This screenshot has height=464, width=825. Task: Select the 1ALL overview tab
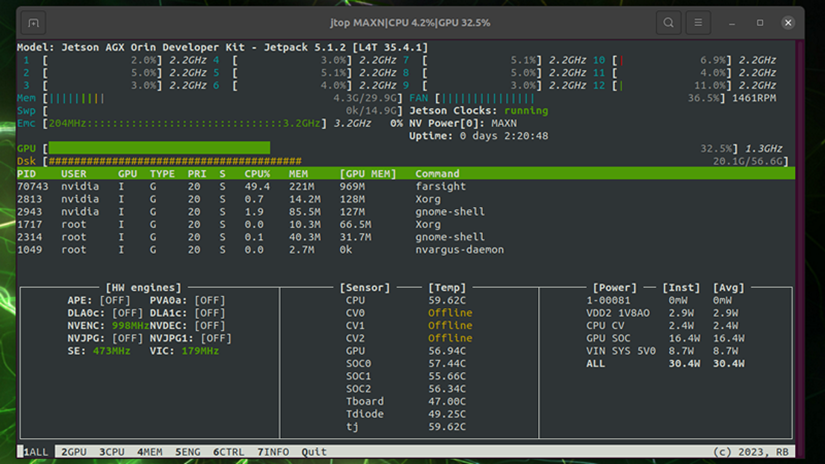tap(35, 452)
